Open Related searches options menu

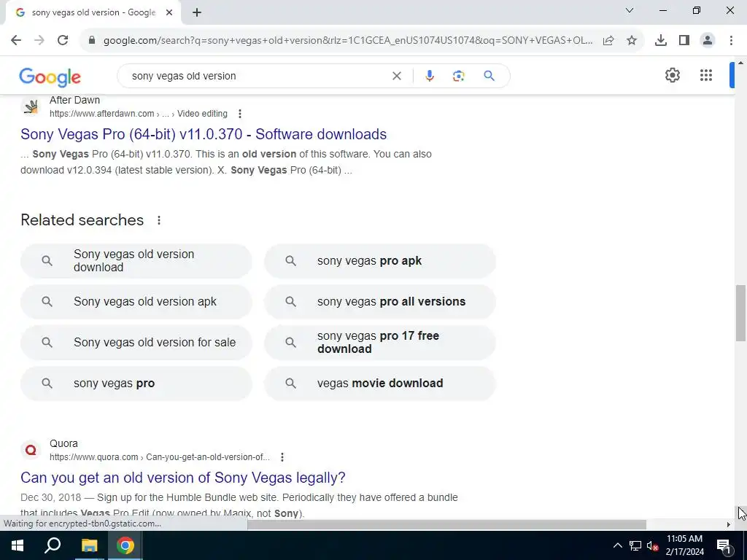click(158, 220)
